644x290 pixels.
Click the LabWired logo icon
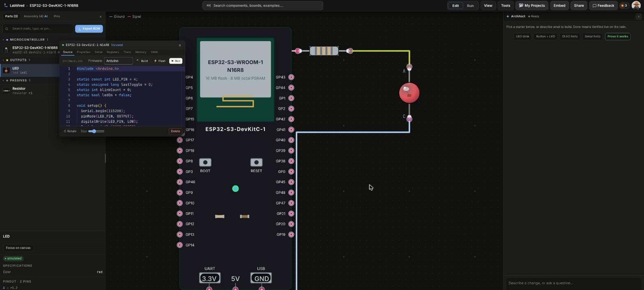point(6,5)
